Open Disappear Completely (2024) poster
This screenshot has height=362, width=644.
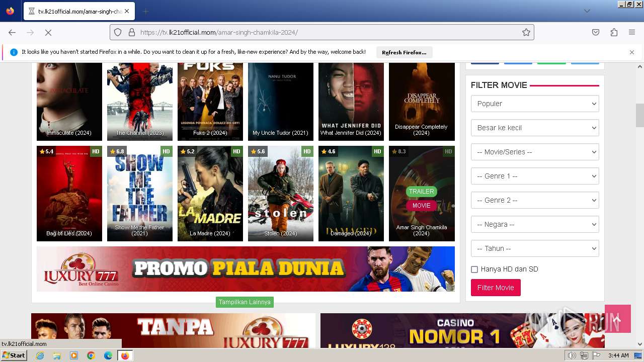[422, 102]
